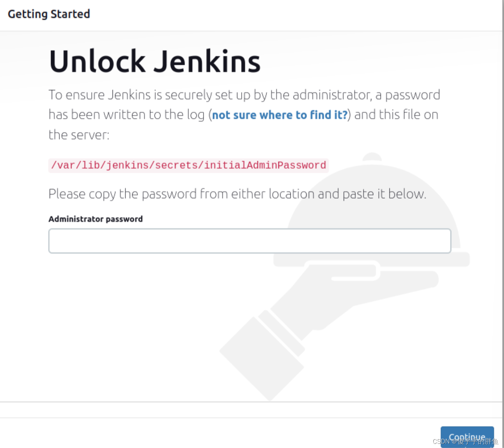Focus the Administrator password input field
Screen dimensions: 504x448
point(249,241)
